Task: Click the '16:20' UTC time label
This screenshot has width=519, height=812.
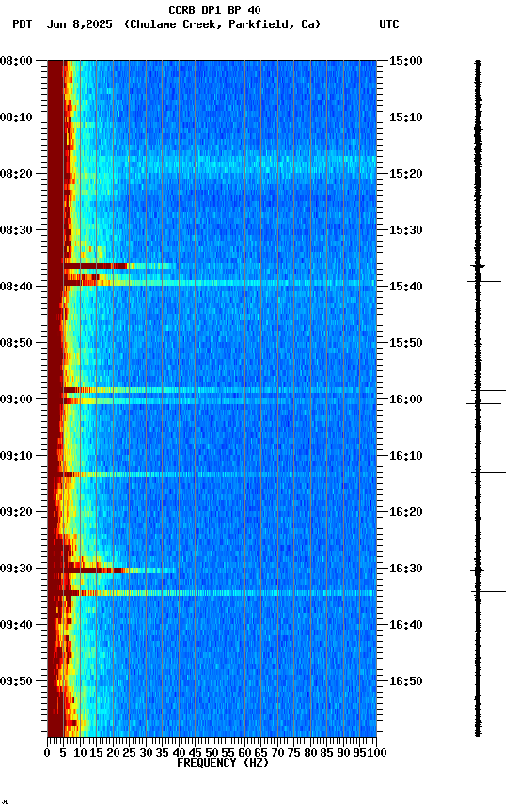Action: 406,512
